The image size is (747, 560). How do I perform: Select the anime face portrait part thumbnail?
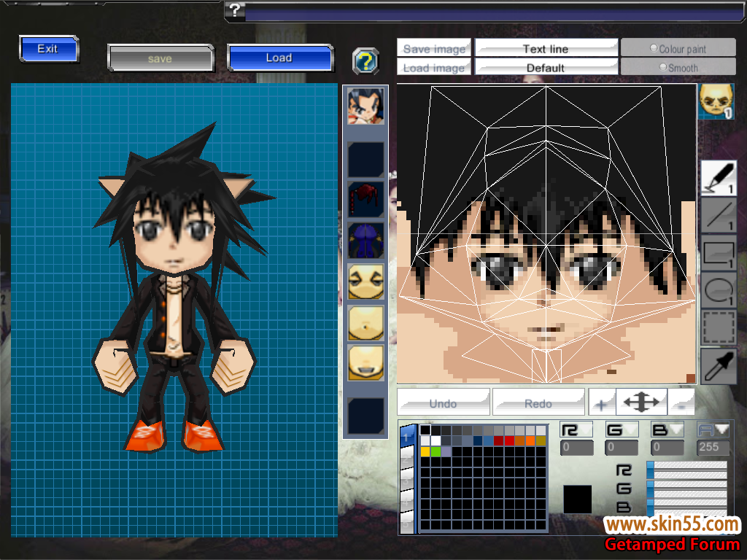click(x=365, y=106)
